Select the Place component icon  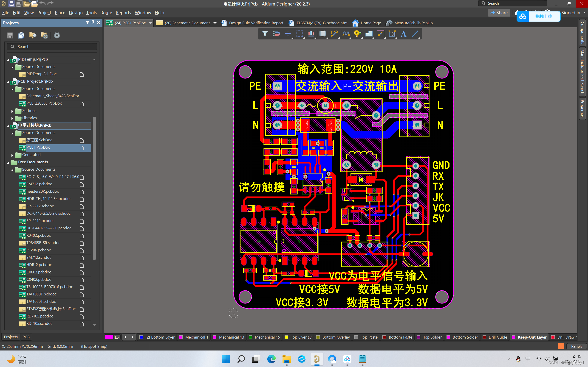[323, 34]
